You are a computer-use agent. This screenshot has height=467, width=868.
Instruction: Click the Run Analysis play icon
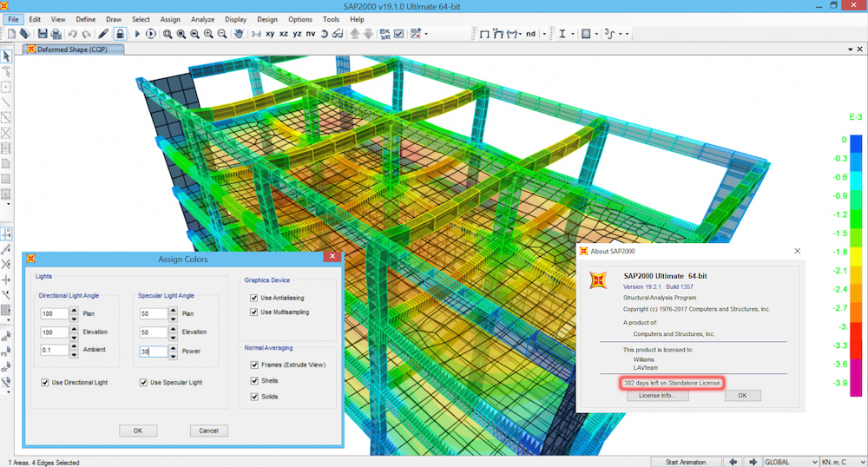click(136, 34)
